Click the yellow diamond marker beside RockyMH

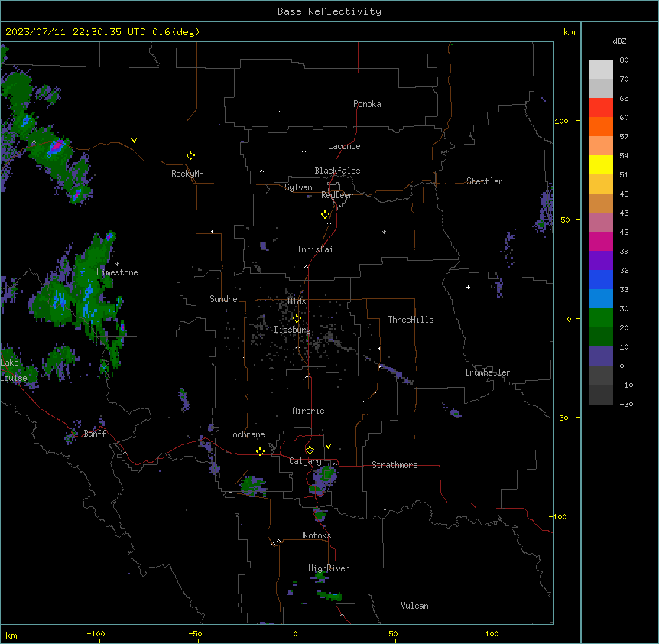[190, 156]
